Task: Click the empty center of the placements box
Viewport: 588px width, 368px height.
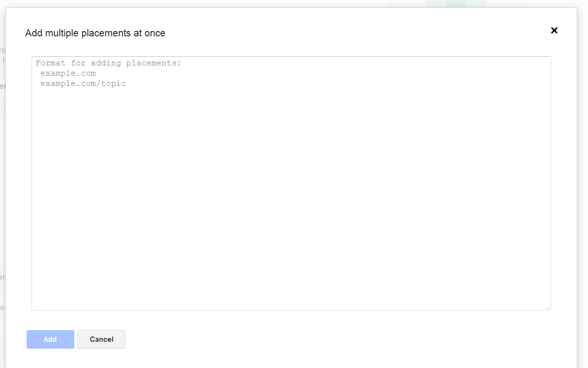Action: (x=291, y=194)
